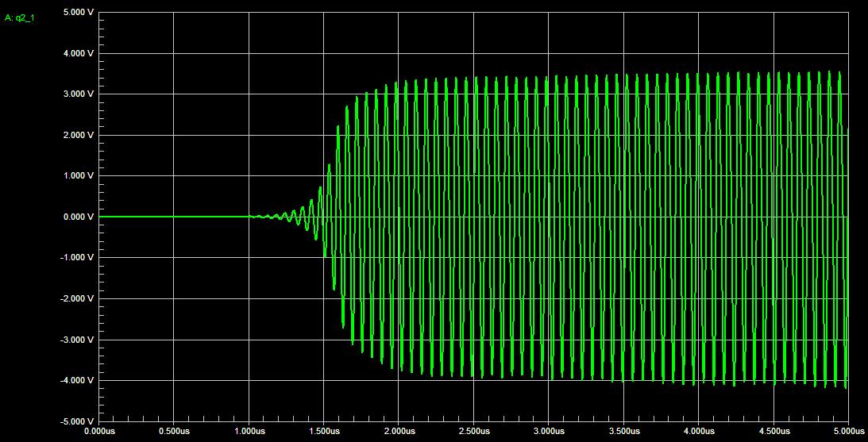Image resolution: width=868 pixels, height=442 pixels.
Task: Select the 4.000 V axis label
Action: [x=79, y=53]
